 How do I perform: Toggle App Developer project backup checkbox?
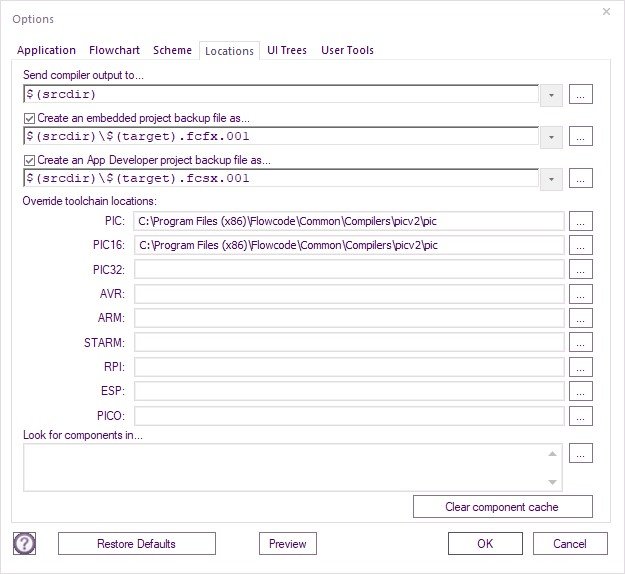29,160
